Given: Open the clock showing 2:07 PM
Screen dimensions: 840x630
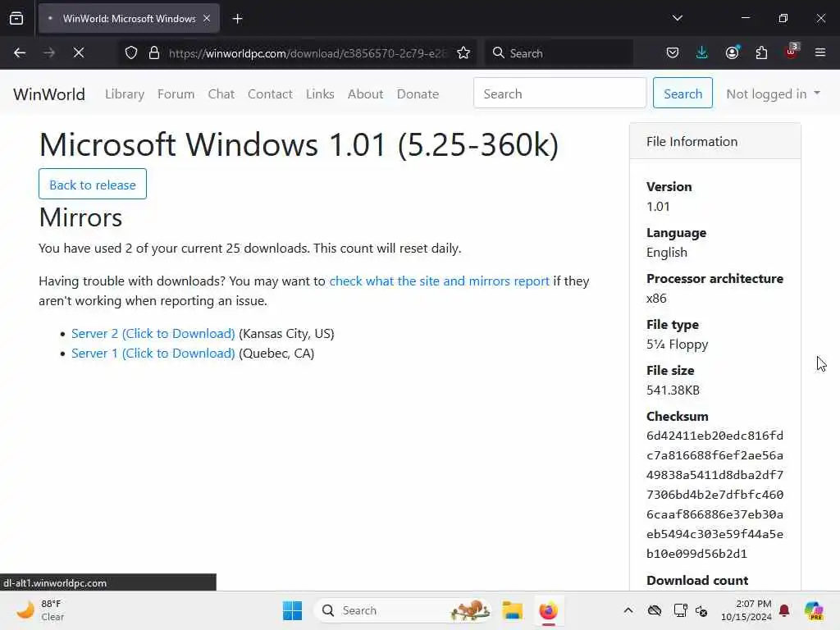Looking at the screenshot, I should pos(746,610).
